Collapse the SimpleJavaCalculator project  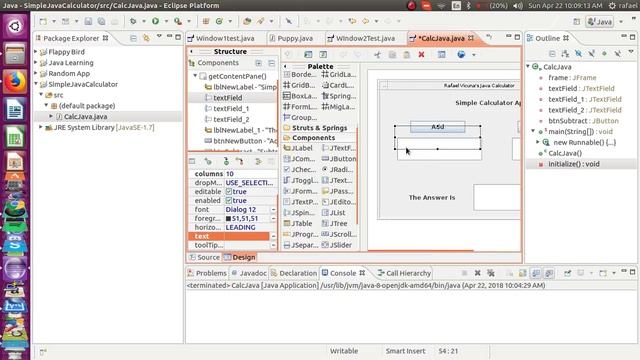36,84
